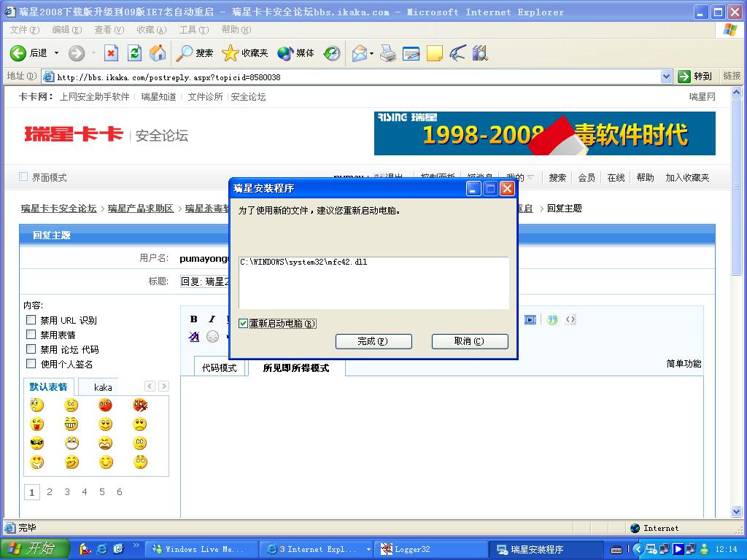
Task: Expand the Mail button dropdown arrow
Action: tap(371, 53)
